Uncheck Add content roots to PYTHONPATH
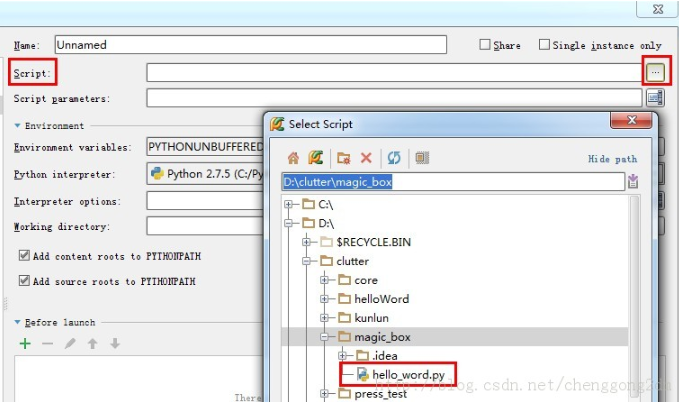This screenshot has height=402, width=679. pyautogui.click(x=24, y=255)
